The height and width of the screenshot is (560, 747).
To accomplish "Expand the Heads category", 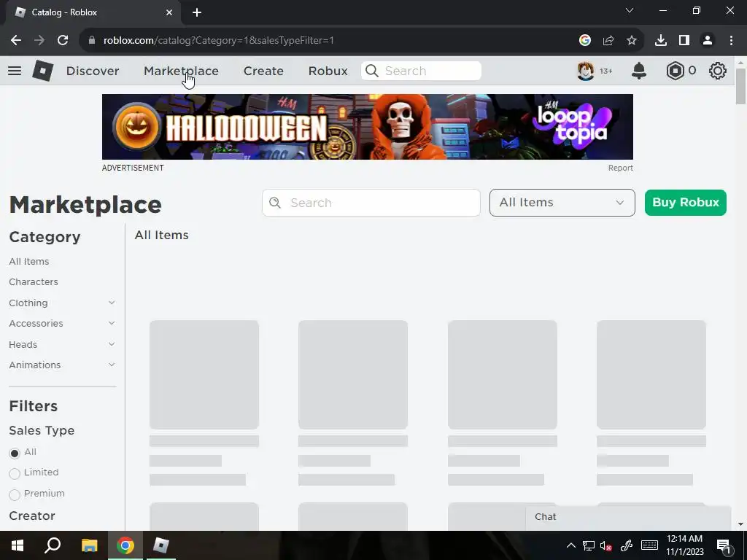I will tap(112, 344).
